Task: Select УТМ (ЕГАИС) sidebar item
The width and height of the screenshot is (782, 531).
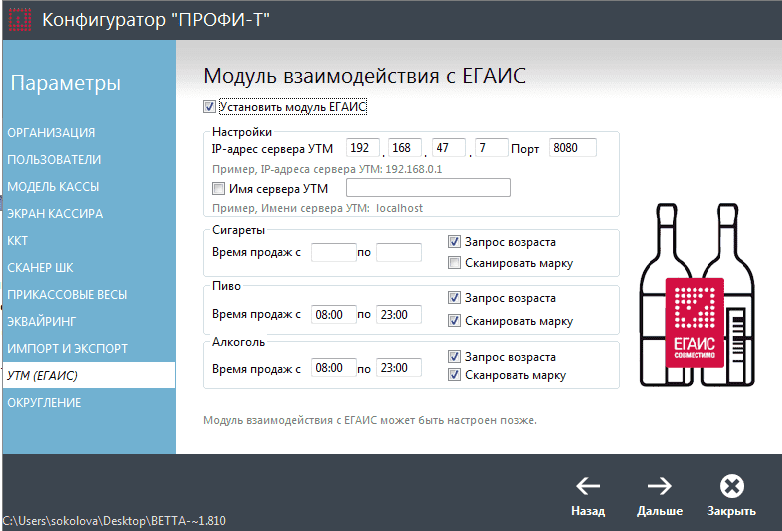Action: click(x=89, y=375)
